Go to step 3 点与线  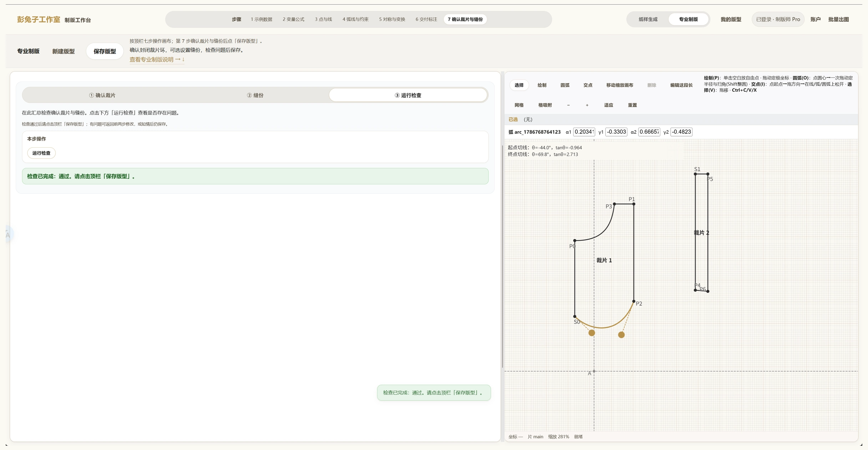[323, 19]
